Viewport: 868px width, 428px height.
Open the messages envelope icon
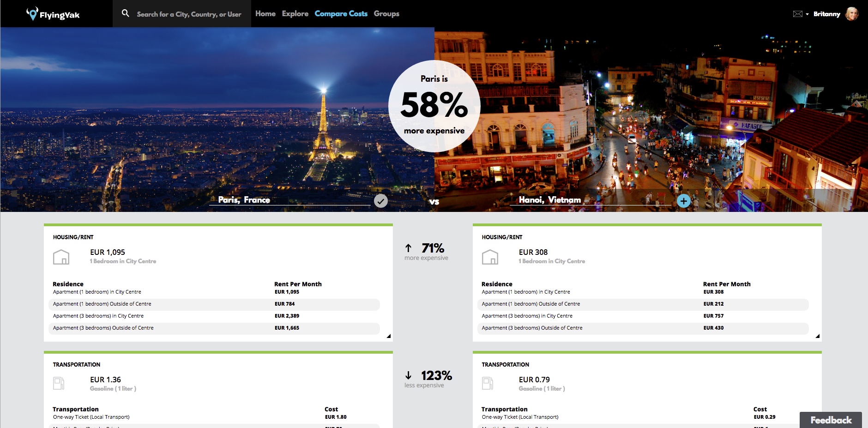point(797,14)
